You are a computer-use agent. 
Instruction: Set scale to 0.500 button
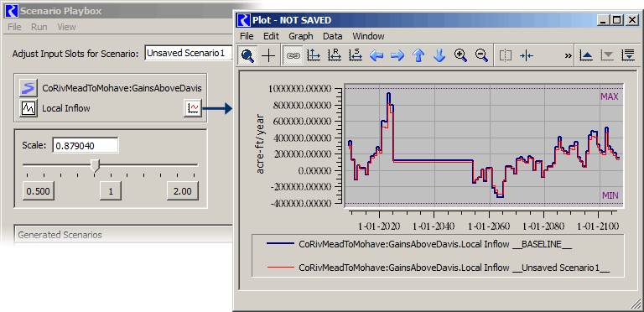[x=39, y=191]
